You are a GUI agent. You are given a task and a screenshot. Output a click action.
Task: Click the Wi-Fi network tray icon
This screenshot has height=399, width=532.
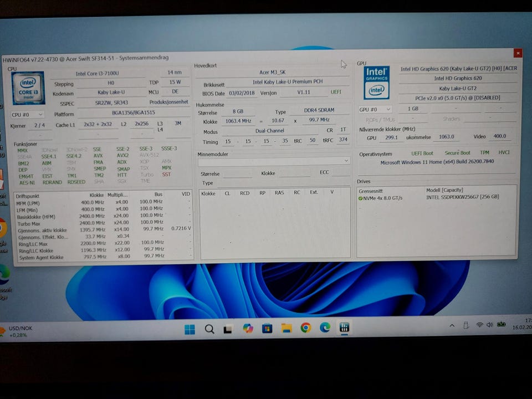click(x=479, y=325)
